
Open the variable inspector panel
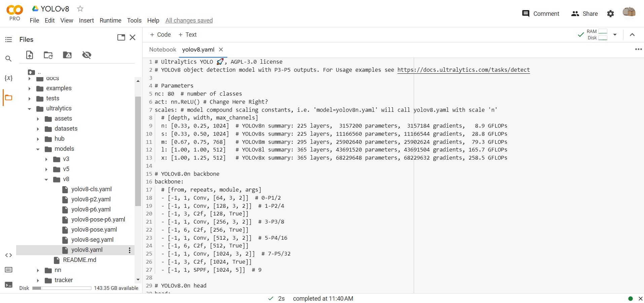tap(8, 78)
